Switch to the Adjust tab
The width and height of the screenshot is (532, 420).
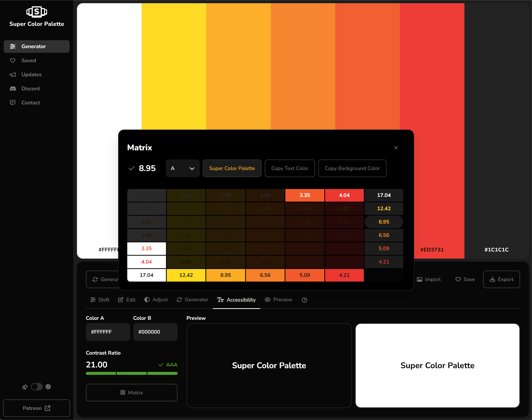pyautogui.click(x=156, y=300)
